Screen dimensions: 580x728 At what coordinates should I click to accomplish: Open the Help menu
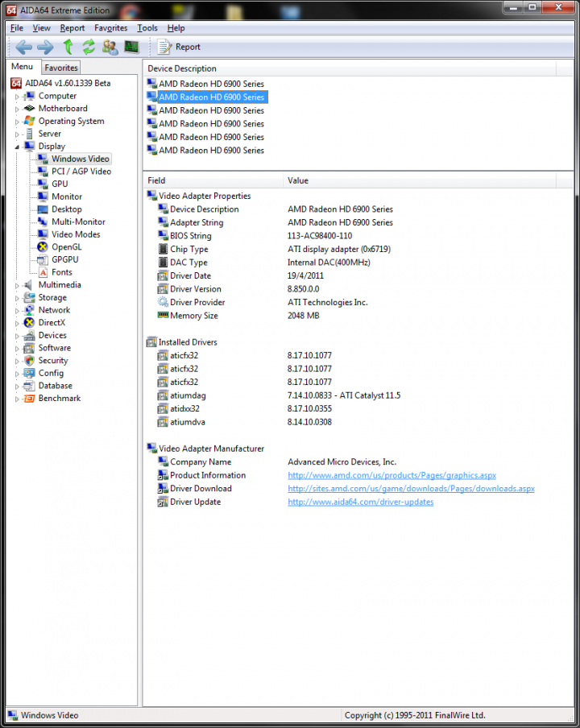coord(176,28)
